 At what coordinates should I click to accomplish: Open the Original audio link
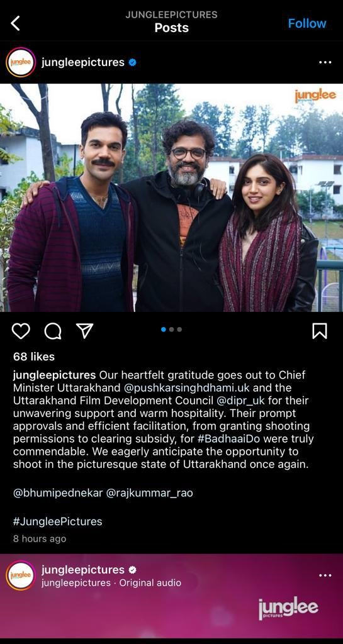[x=150, y=583]
